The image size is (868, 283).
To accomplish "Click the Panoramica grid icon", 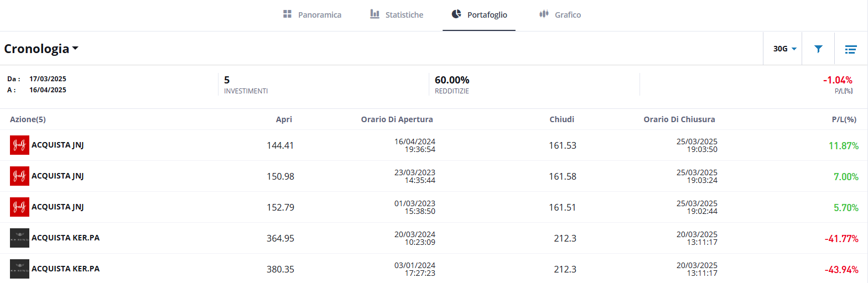I will click(x=287, y=14).
